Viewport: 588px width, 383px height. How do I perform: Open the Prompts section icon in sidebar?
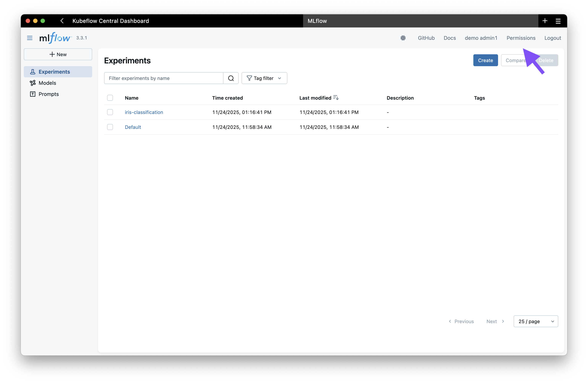[33, 94]
